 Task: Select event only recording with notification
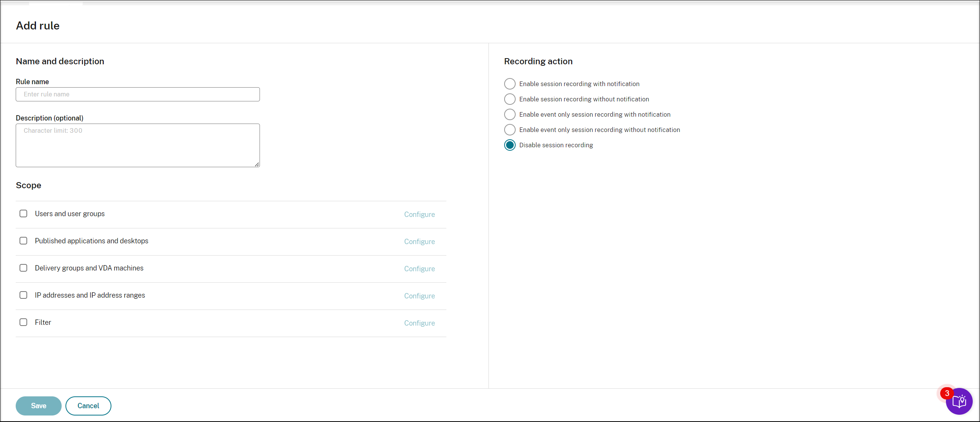510,114
